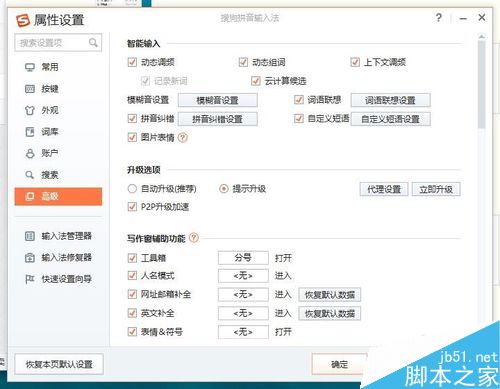Open the 常用 settings page

coord(58,67)
